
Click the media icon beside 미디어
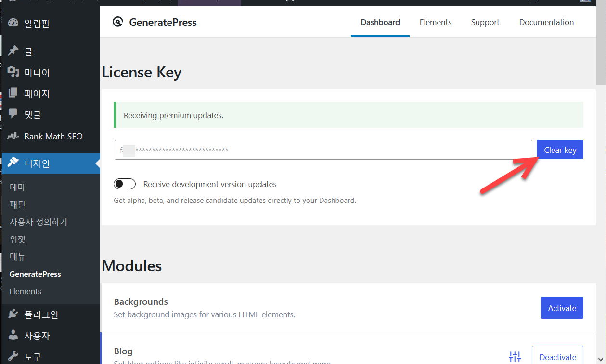(x=13, y=72)
